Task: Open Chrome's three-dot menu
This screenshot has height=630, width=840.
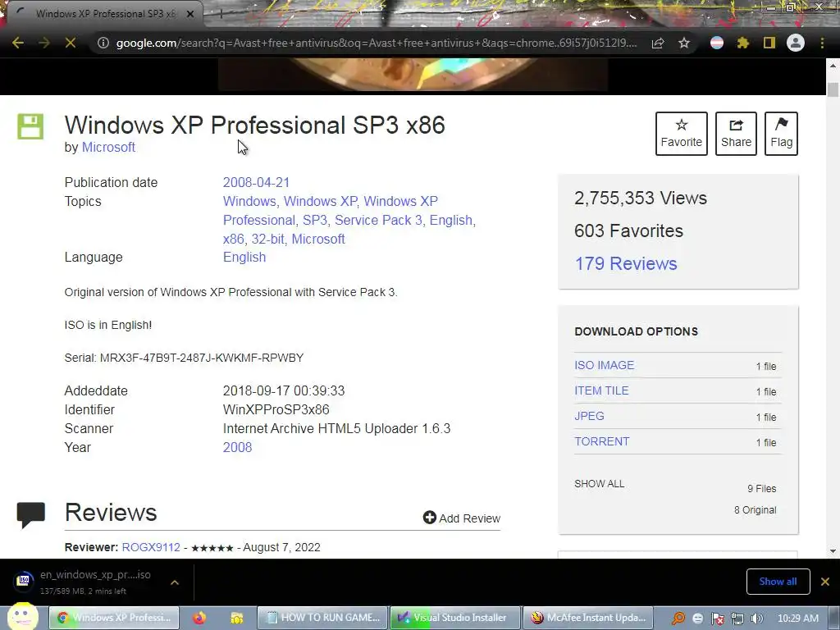Action: [822, 43]
